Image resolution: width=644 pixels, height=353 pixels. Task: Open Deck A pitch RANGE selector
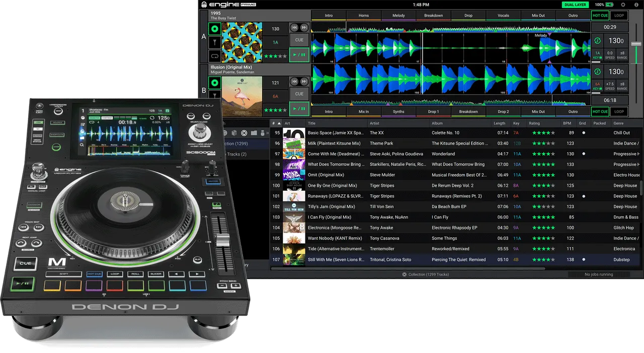pos(622,55)
